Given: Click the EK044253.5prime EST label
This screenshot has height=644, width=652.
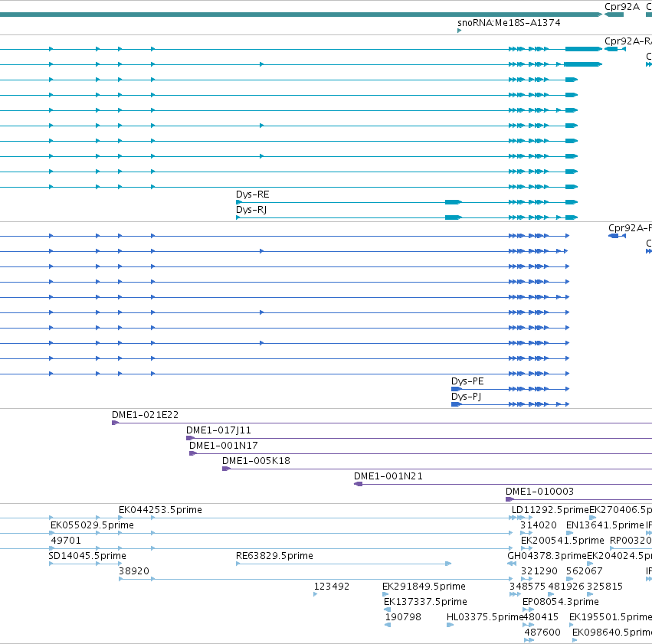Looking at the screenshot, I should pyautogui.click(x=160, y=510).
